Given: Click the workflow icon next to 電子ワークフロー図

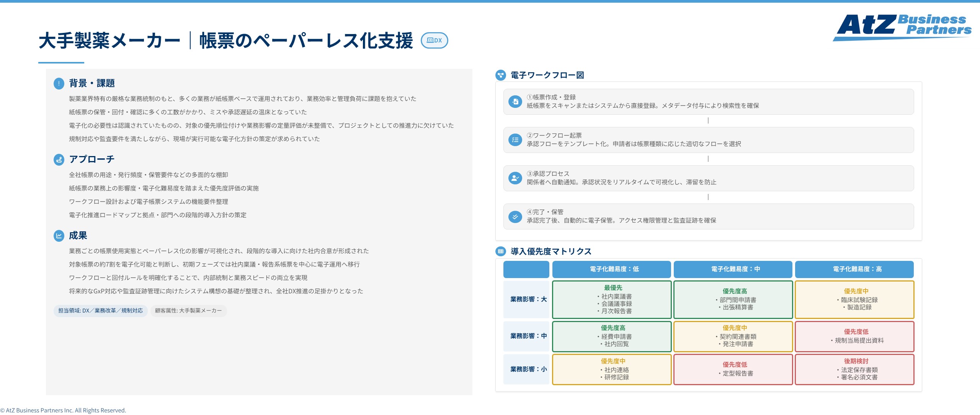Looking at the screenshot, I should tap(501, 75).
